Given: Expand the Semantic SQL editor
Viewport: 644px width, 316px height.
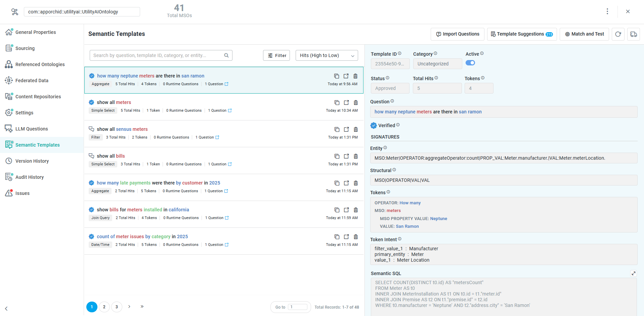Looking at the screenshot, I should click(634, 273).
